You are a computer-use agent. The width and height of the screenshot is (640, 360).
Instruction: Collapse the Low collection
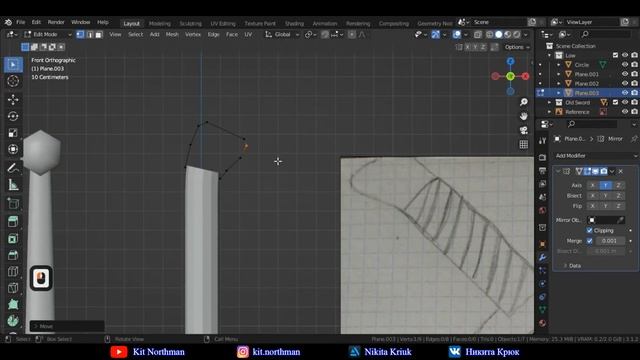[549, 55]
